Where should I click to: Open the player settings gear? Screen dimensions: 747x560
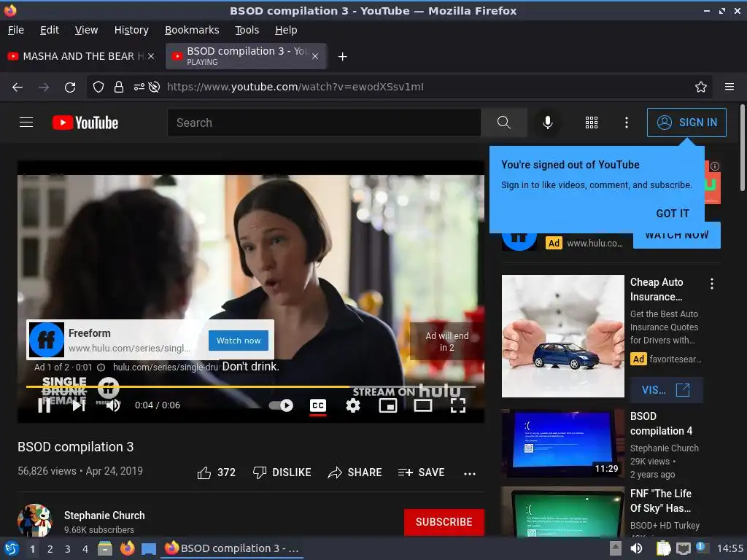(x=353, y=405)
